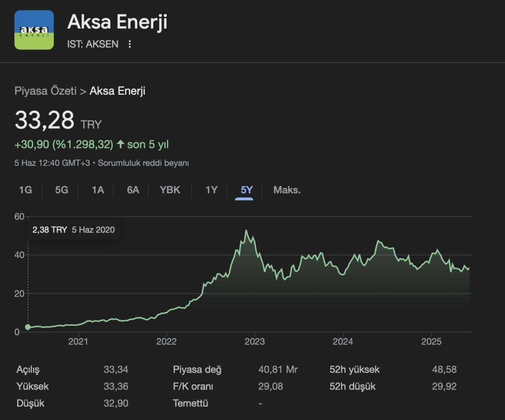Open the Piyasa Özeti breadcrumb link
This screenshot has height=420, width=505.
click(x=45, y=91)
